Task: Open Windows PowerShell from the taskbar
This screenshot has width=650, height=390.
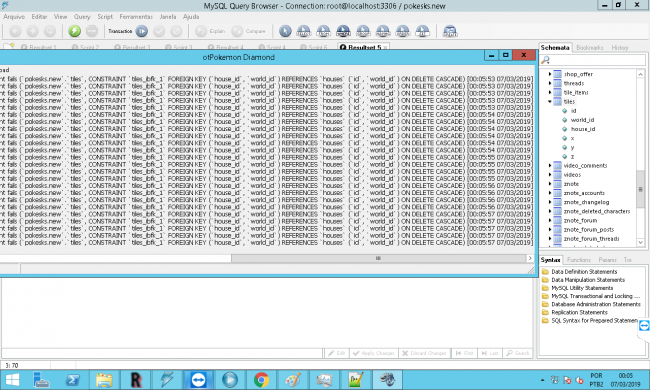Action: pyautogui.click(x=73, y=380)
